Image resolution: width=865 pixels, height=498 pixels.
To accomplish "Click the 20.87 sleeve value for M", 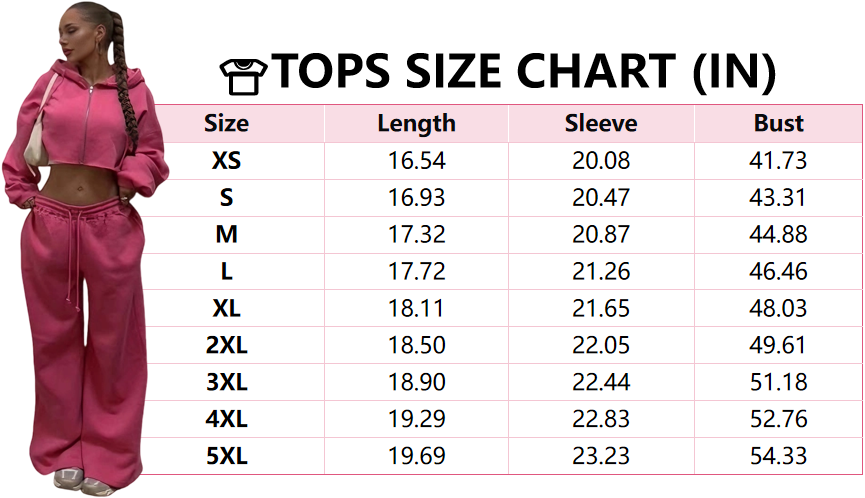I will [601, 235].
